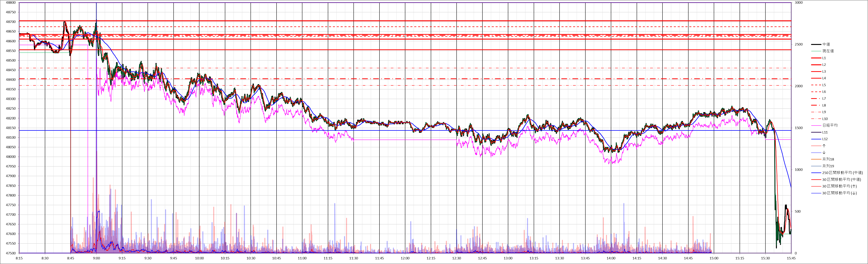Click the L7 legend entry
The width and height of the screenshot is (868, 264).
824,99
